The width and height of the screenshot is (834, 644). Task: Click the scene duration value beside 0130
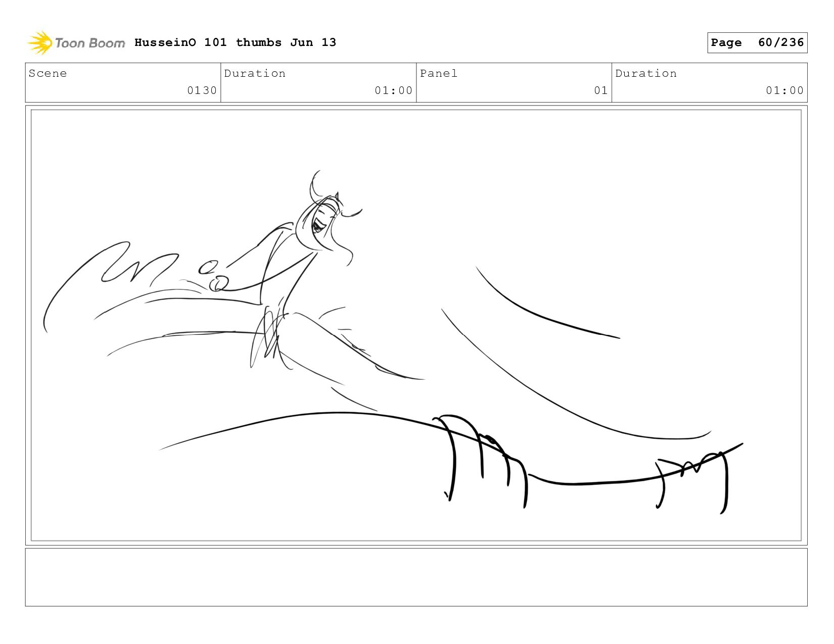[x=393, y=90]
